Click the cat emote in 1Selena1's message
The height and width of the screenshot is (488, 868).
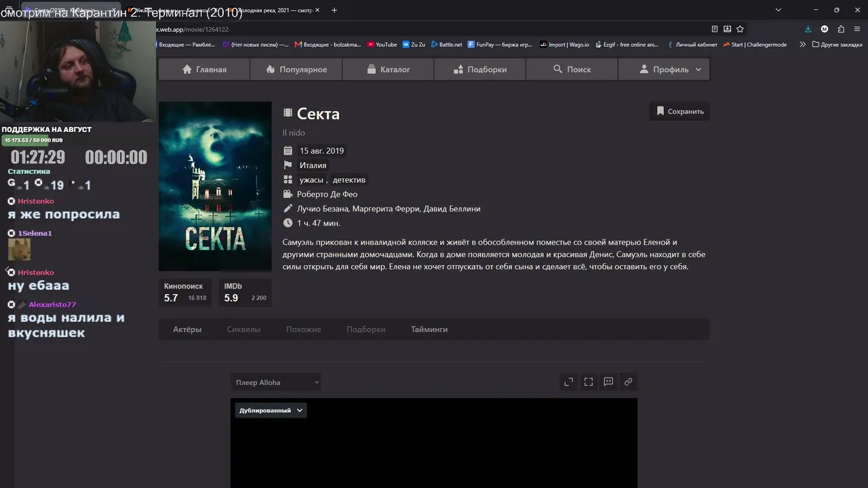[19, 250]
